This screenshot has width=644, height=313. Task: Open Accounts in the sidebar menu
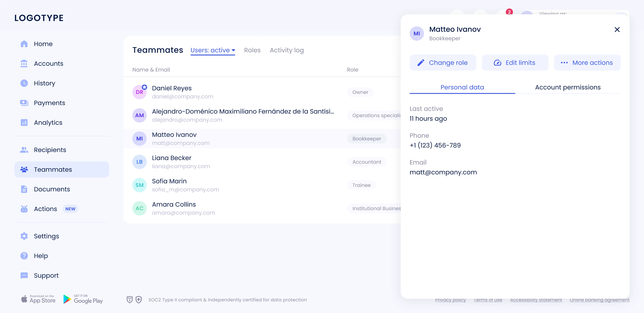tap(61, 64)
